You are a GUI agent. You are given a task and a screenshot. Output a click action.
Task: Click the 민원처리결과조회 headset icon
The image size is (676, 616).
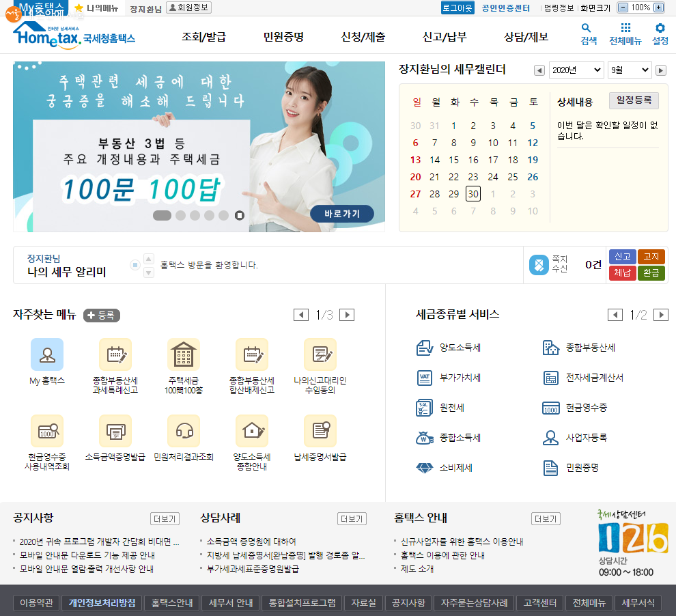pyautogui.click(x=184, y=431)
